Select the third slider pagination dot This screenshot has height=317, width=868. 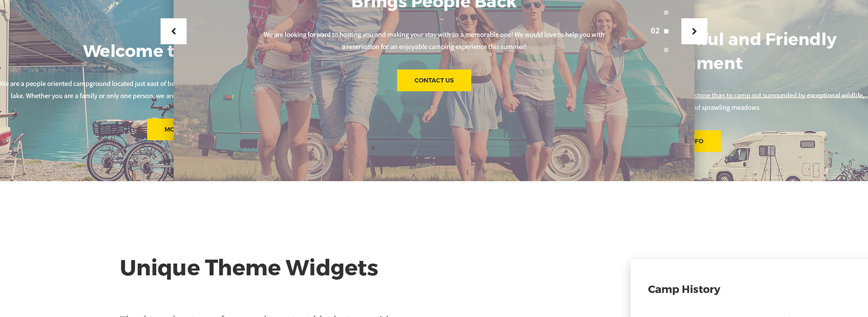[x=666, y=50]
